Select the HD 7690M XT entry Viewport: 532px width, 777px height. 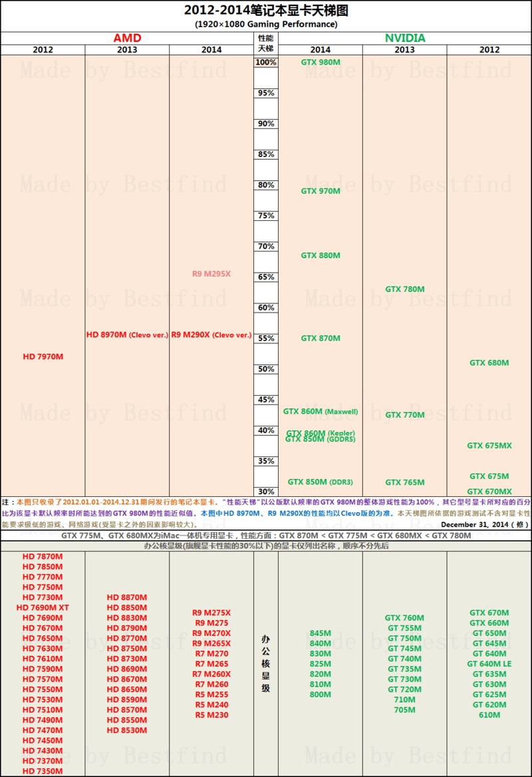coord(43,607)
